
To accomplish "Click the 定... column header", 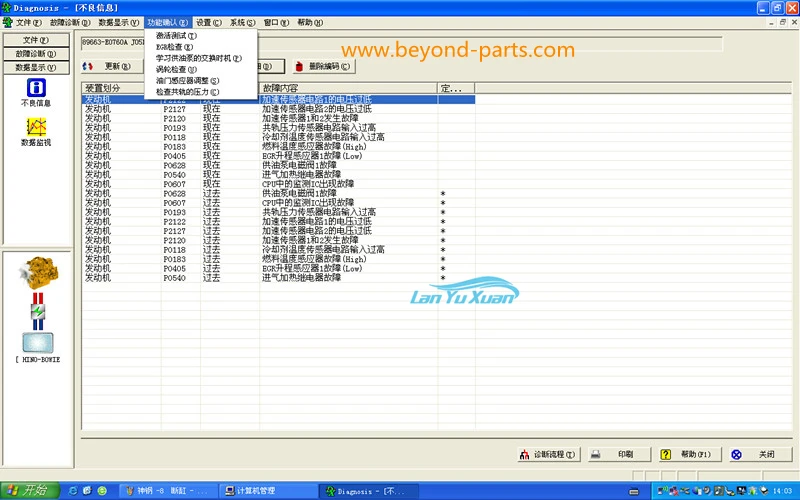I will 456,88.
